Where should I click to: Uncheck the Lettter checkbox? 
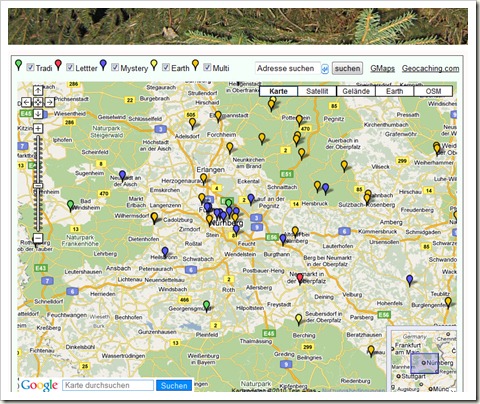pyautogui.click(x=70, y=67)
